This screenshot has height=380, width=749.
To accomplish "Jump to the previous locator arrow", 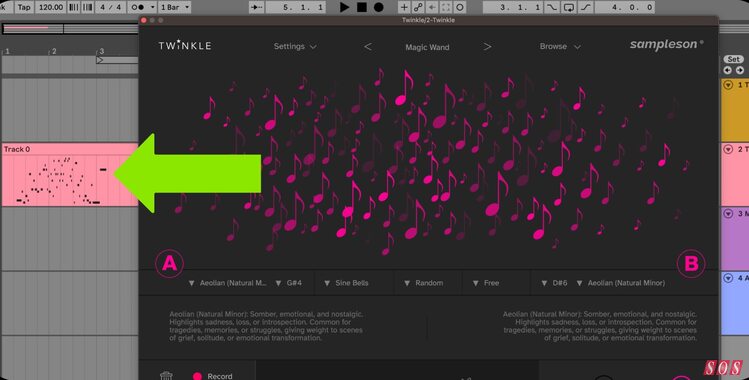I will coord(727,70).
